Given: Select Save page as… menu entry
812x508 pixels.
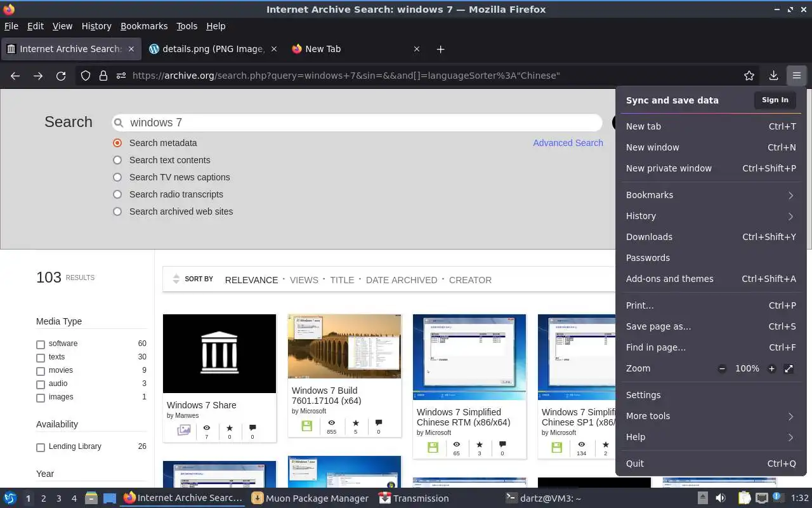Looking at the screenshot, I should [710, 326].
